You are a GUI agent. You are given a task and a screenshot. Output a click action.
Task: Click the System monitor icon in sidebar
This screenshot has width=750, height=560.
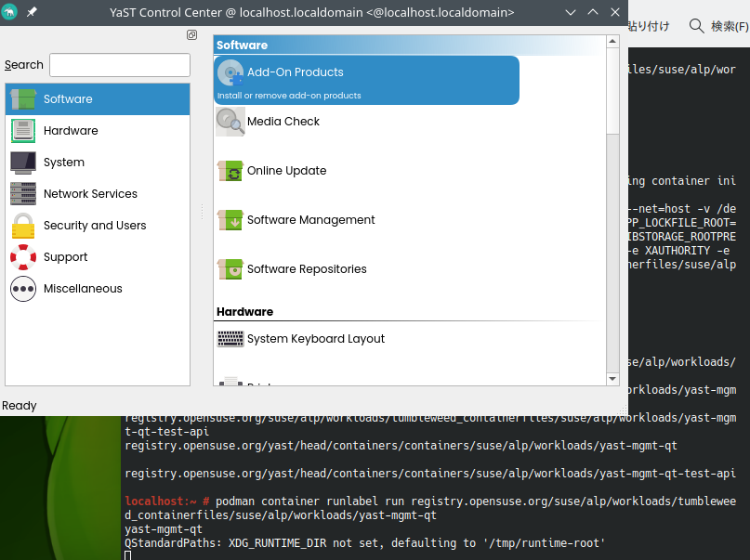point(23,163)
